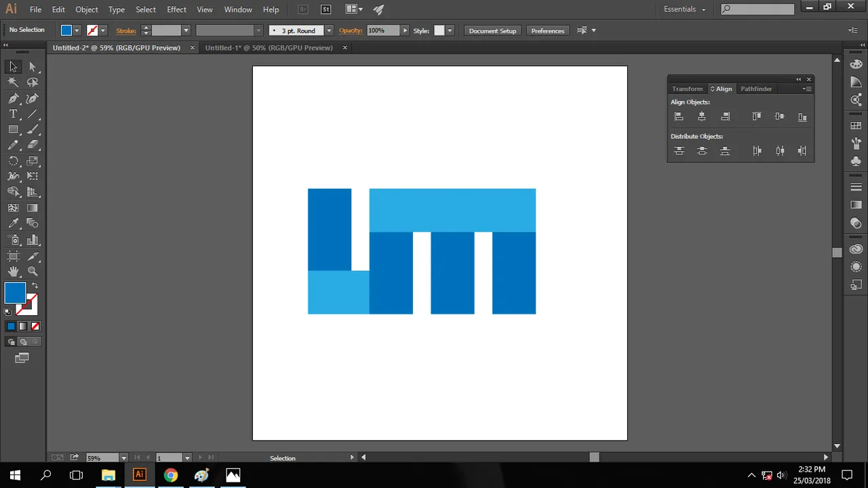Reset to default fill and stroke
This screenshot has width=868, height=488.
[7, 312]
